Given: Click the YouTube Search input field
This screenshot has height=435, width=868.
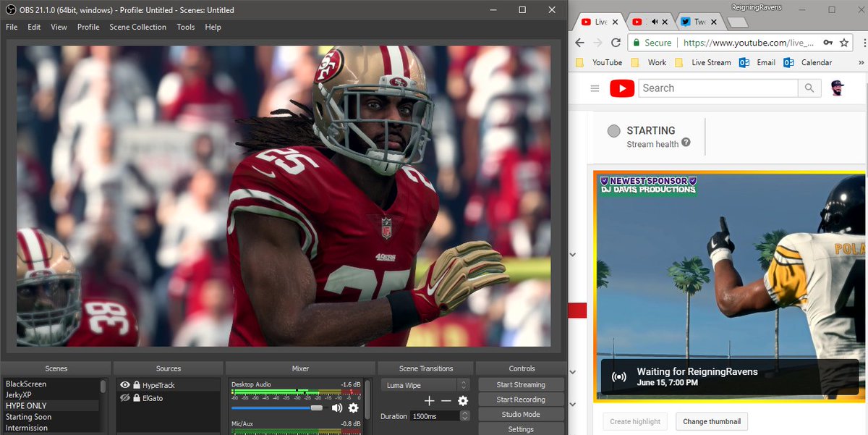Looking at the screenshot, I should click(x=718, y=88).
